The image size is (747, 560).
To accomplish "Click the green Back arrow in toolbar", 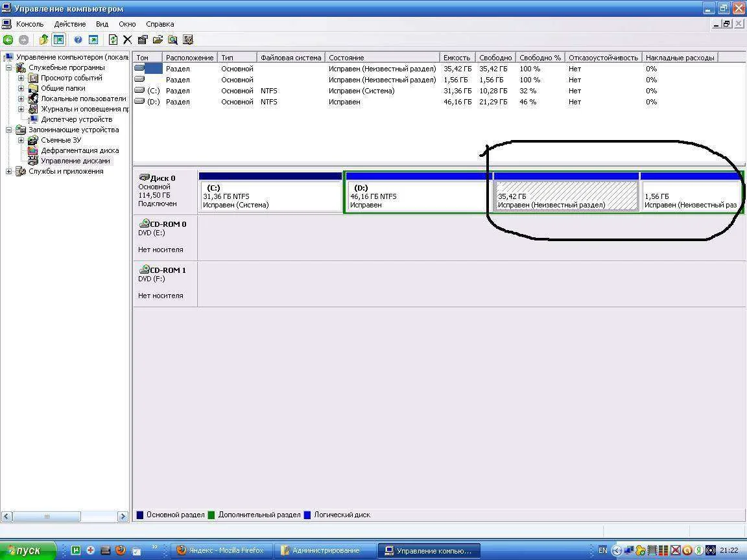I will (8, 40).
